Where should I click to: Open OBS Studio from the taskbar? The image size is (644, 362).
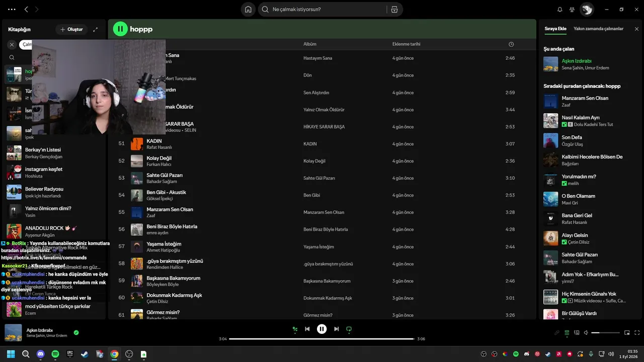[x=129, y=354]
